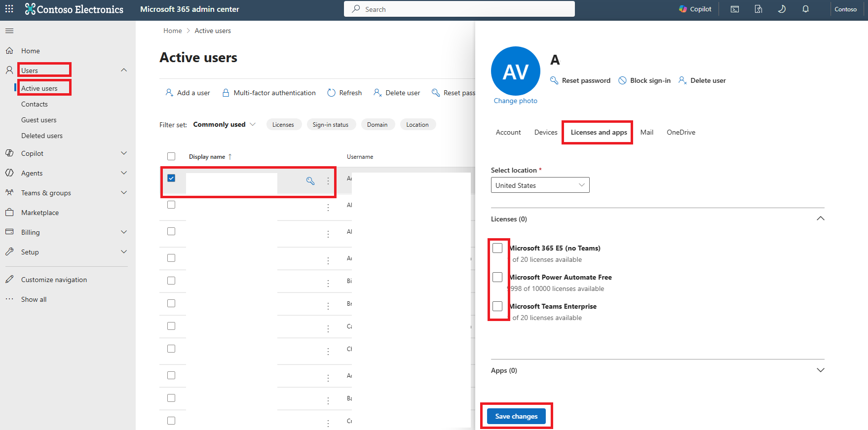The width and height of the screenshot is (868, 430).
Task: Switch to the Mail tab
Action: click(x=647, y=132)
